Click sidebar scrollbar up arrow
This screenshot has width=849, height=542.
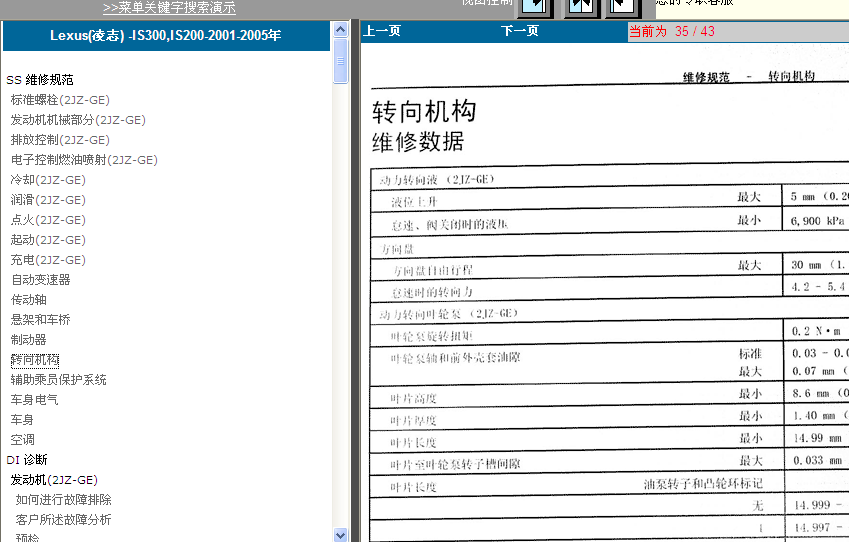(341, 29)
